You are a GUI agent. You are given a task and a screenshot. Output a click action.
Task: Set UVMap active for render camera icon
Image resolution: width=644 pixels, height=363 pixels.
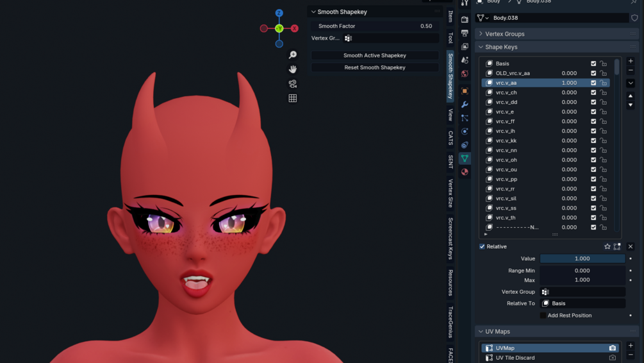point(613,348)
